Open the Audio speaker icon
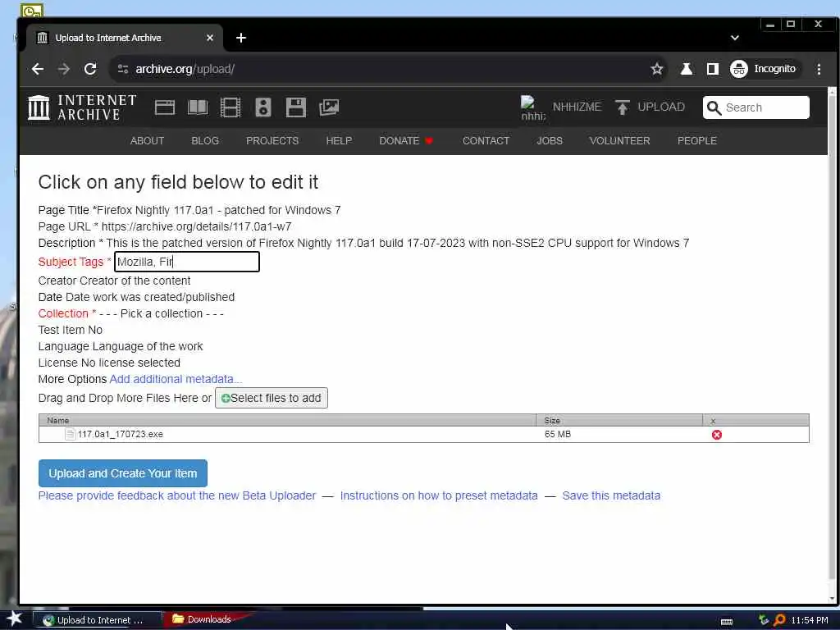Image resolution: width=840 pixels, height=630 pixels. [x=263, y=107]
